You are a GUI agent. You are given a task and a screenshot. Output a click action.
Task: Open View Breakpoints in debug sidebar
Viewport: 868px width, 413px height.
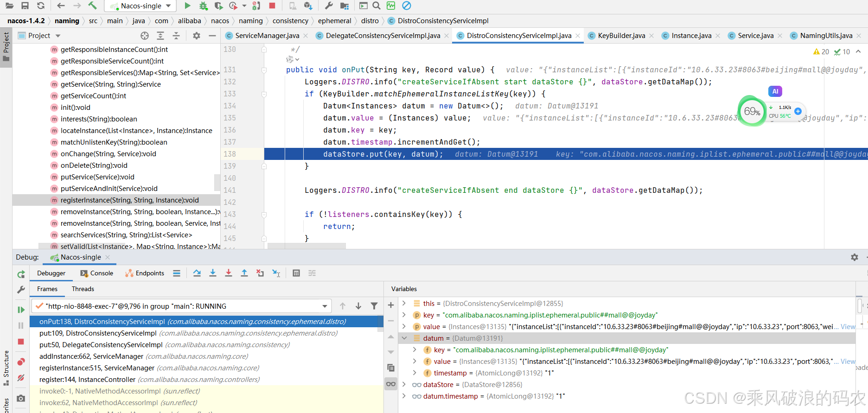click(21, 362)
